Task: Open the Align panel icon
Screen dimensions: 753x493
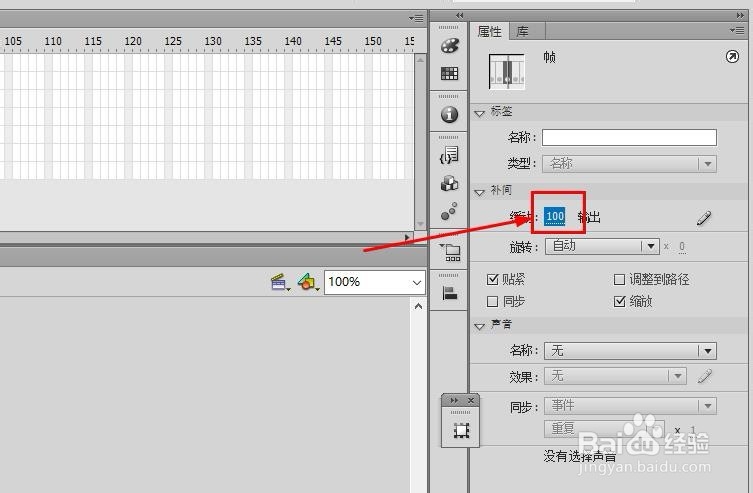Action: click(x=450, y=293)
